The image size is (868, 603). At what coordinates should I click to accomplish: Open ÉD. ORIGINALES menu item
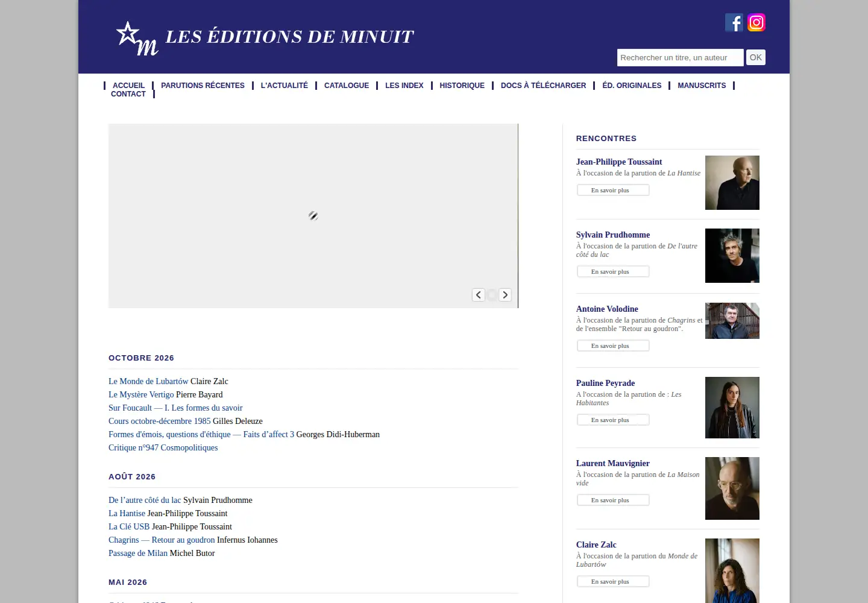[x=632, y=86]
